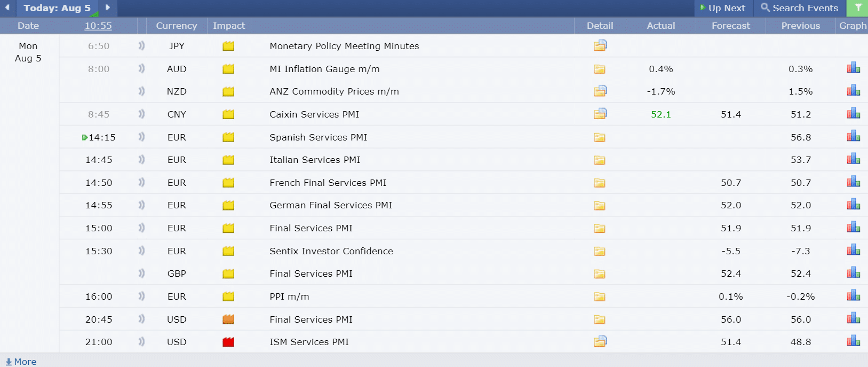Open detail folder for ANZ Commodity Prices
This screenshot has width=868, height=367.
coord(600,91)
